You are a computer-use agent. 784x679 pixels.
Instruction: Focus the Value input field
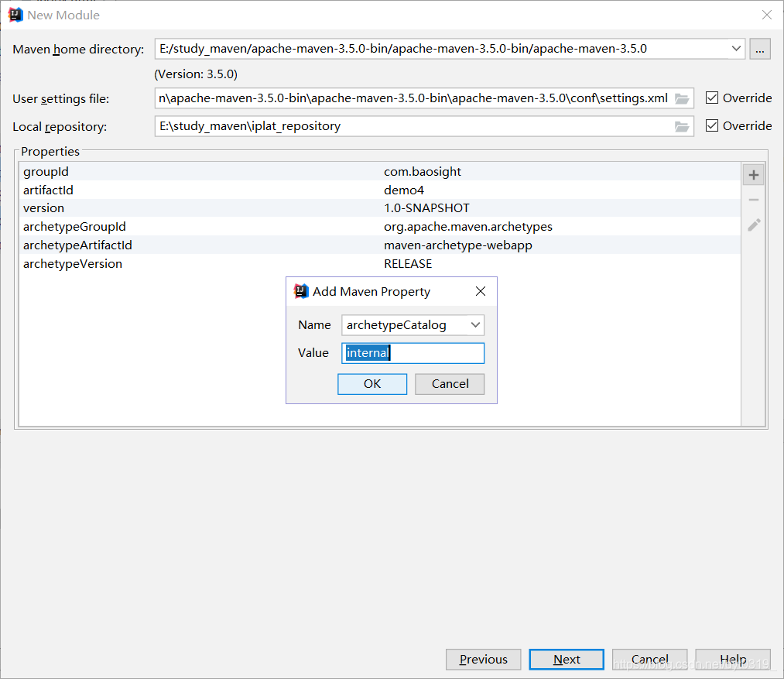(413, 353)
